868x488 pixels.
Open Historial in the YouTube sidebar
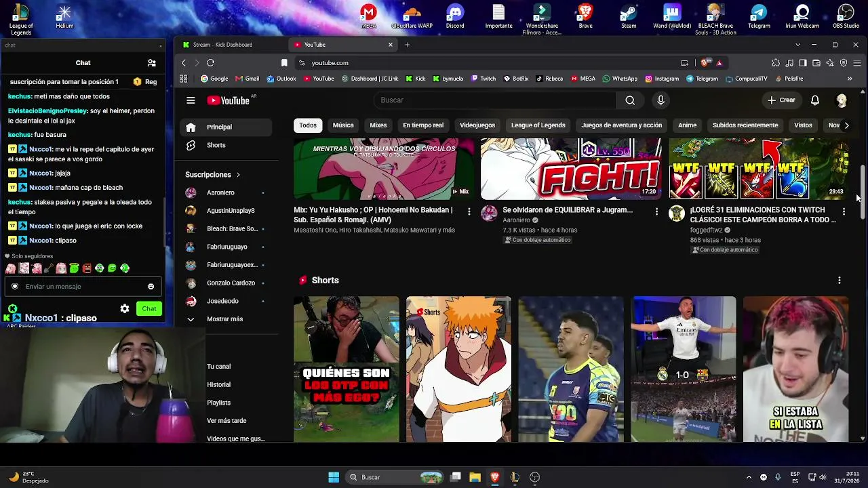[x=219, y=384]
